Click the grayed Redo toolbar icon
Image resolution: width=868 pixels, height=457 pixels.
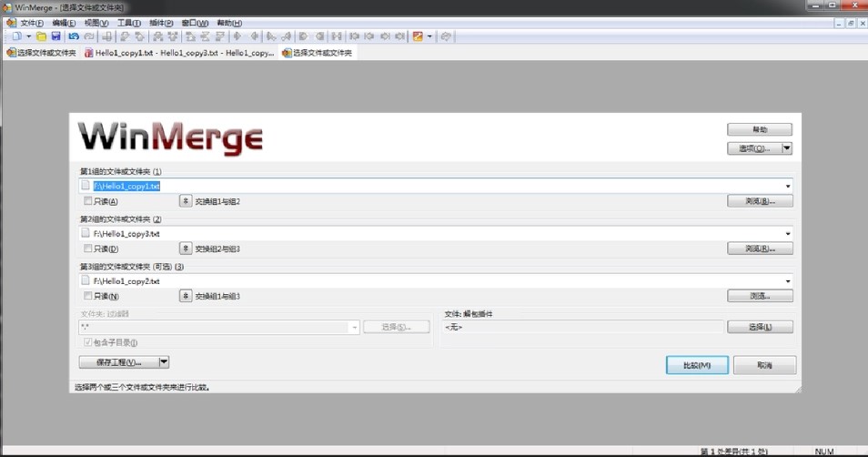tap(88, 36)
